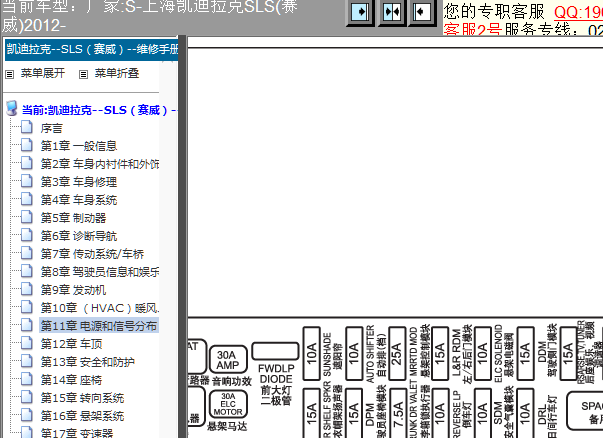Click the computer icon beside 当前:凯迪拉克

(x=12, y=108)
